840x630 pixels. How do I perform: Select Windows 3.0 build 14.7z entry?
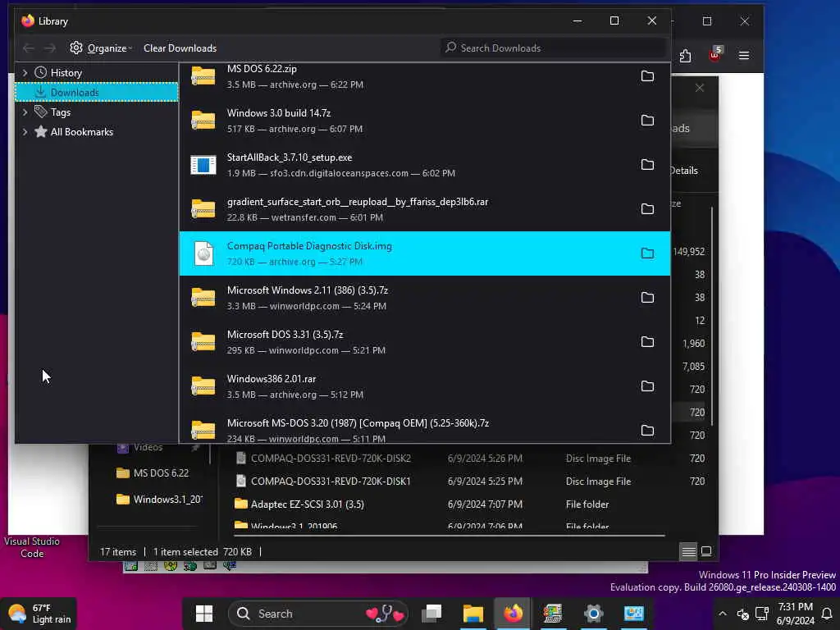point(424,120)
